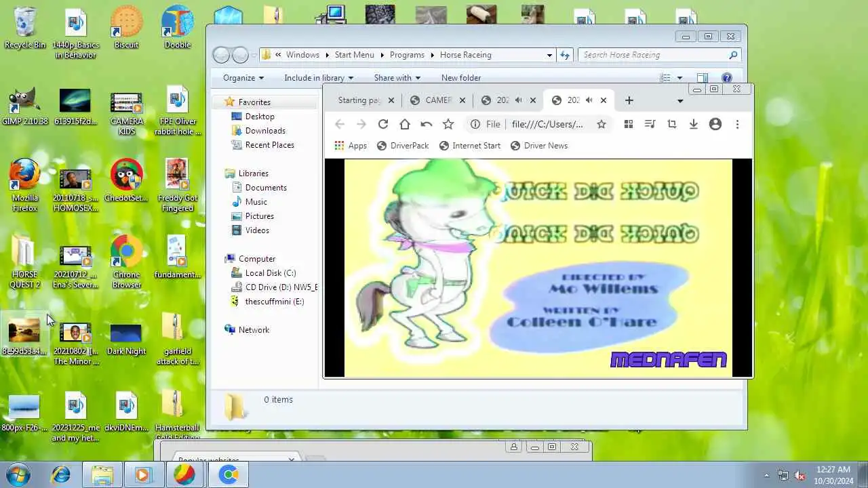The height and width of the screenshot is (488, 868).
Task: Click the Search Horse Raceing field
Action: (x=659, y=55)
